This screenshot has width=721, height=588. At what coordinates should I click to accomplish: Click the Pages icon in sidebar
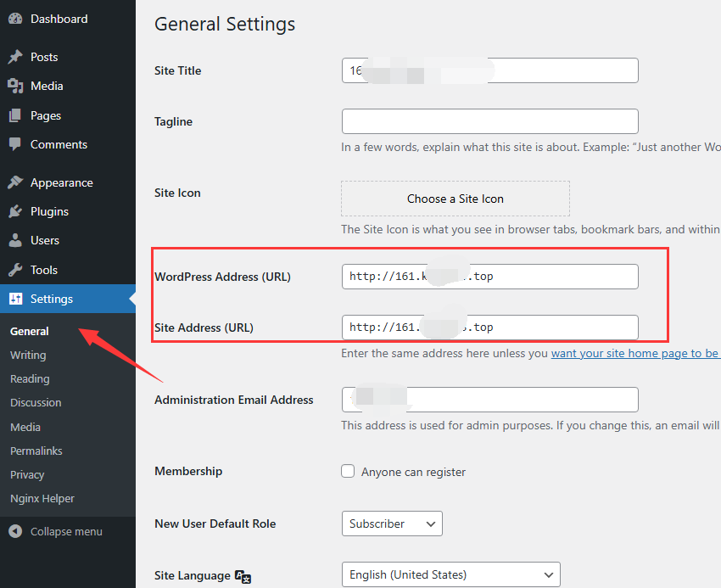[x=15, y=115]
